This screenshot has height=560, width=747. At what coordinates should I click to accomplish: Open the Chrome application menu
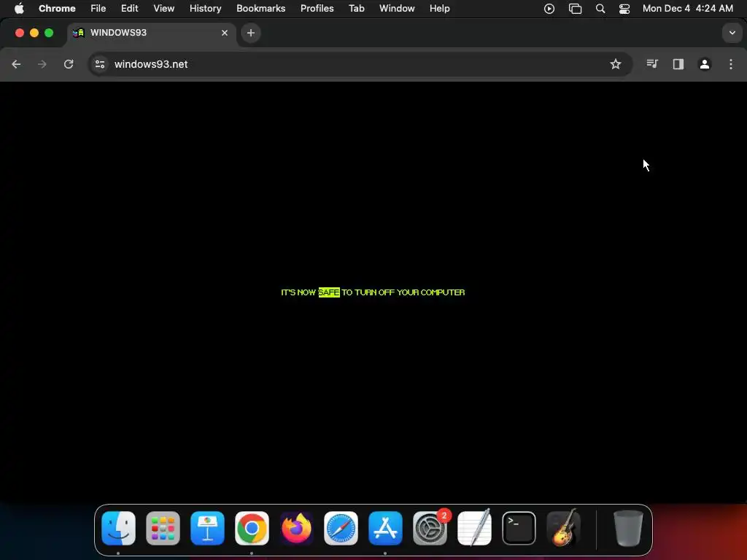pyautogui.click(x=57, y=9)
